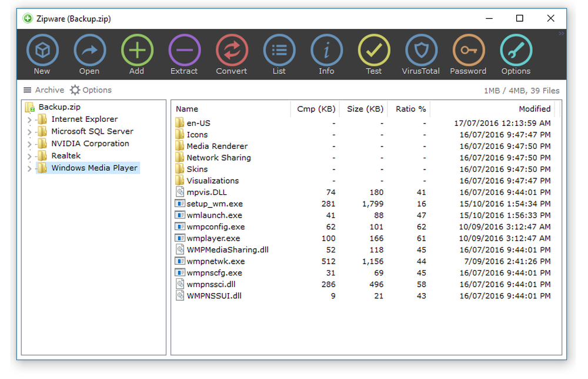588x379 pixels.
Task: Select the Visualizations folder row
Action: [x=363, y=181]
